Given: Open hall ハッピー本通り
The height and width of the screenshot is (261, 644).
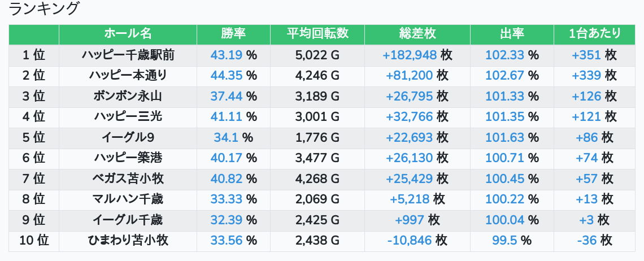Looking at the screenshot, I should 128,76.
